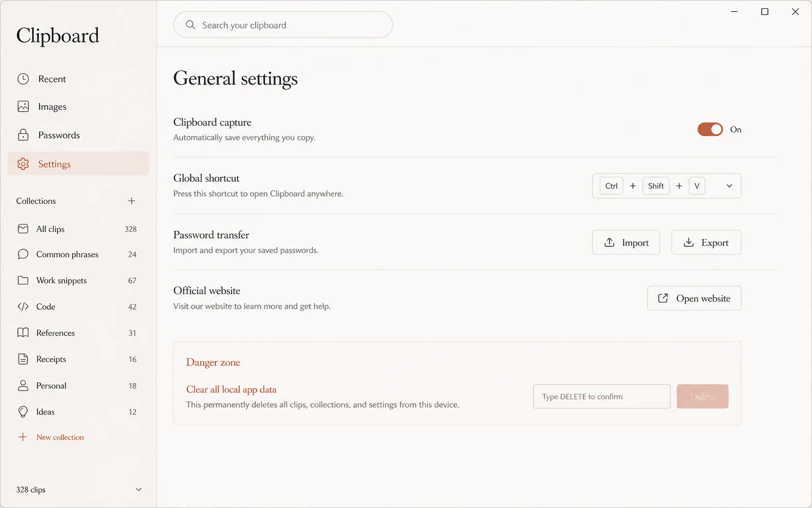812x508 pixels.
Task: Open the Personal collection
Action: click(78, 386)
